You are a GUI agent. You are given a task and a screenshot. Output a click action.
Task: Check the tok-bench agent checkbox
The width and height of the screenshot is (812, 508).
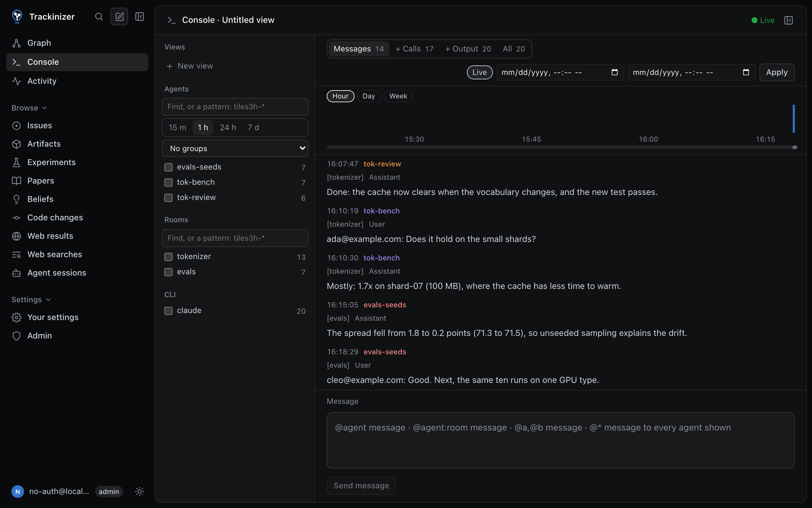click(x=168, y=183)
